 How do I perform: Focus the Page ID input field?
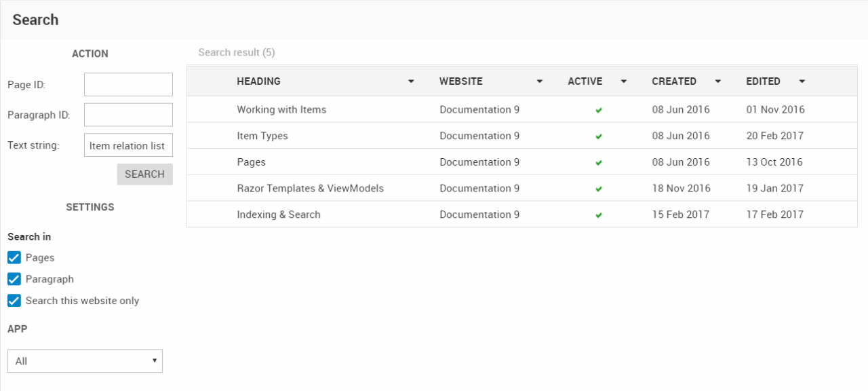[128, 85]
